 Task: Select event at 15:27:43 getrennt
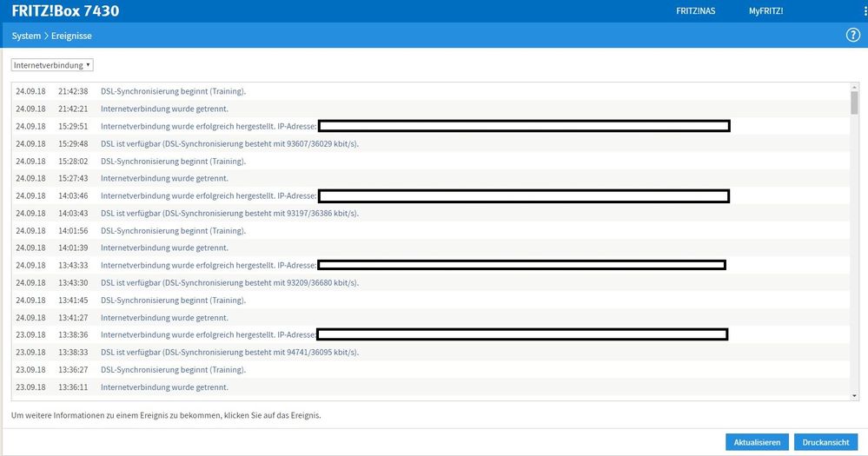(431, 178)
